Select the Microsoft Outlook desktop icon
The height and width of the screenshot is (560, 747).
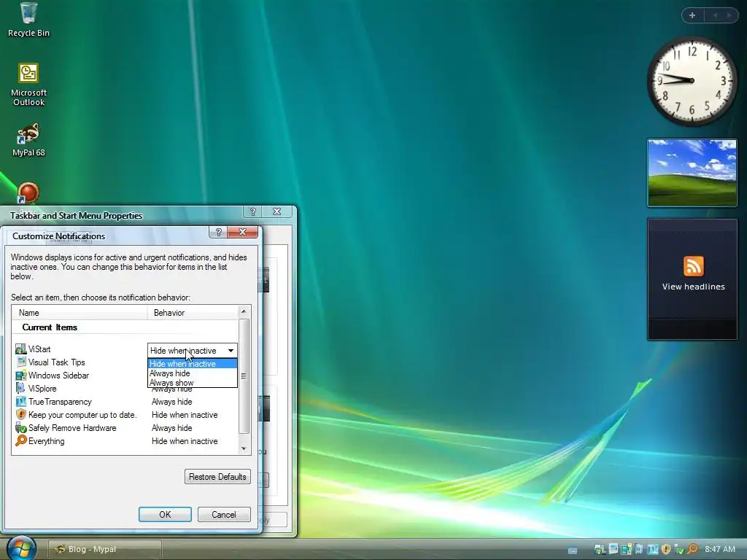(x=28, y=85)
